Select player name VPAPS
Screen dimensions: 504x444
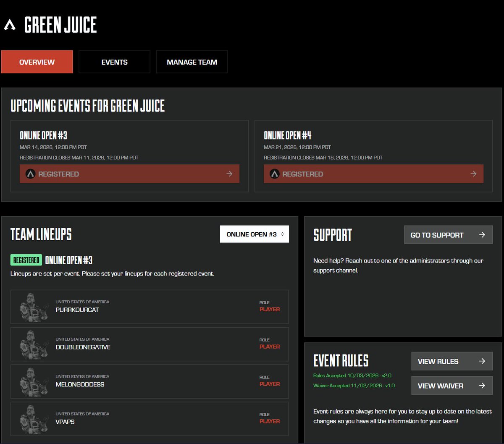(65, 422)
